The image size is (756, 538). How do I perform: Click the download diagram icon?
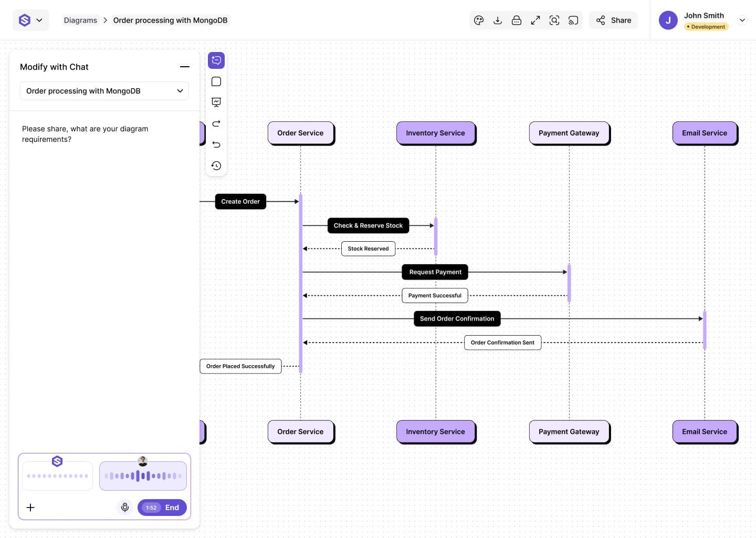point(498,20)
